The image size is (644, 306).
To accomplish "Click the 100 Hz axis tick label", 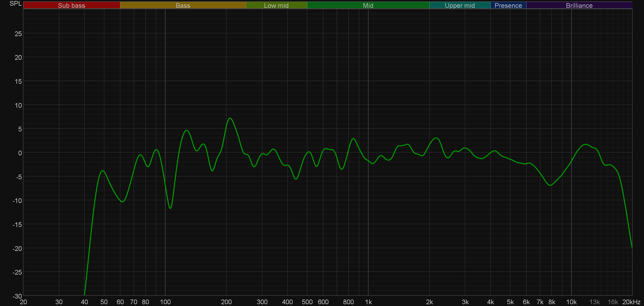I will click(x=165, y=302).
